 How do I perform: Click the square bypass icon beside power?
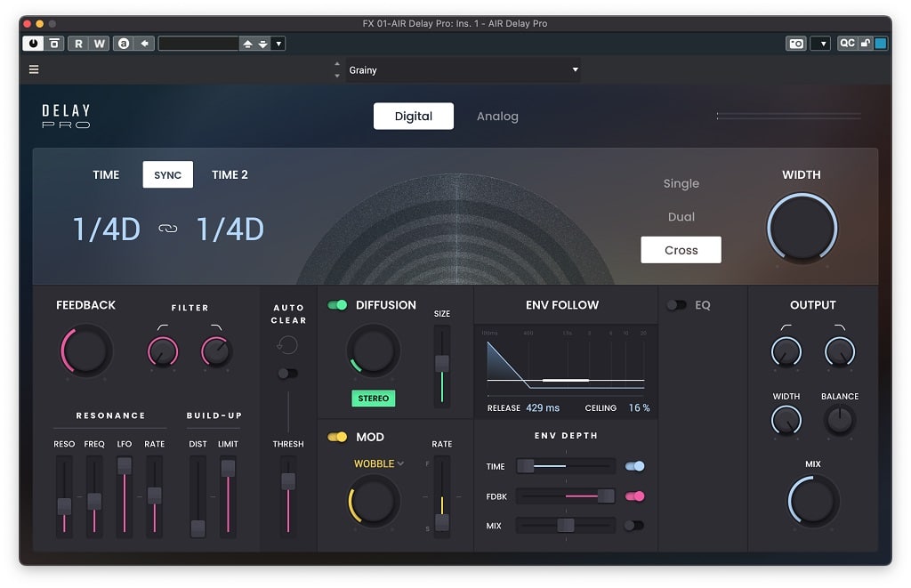point(54,44)
